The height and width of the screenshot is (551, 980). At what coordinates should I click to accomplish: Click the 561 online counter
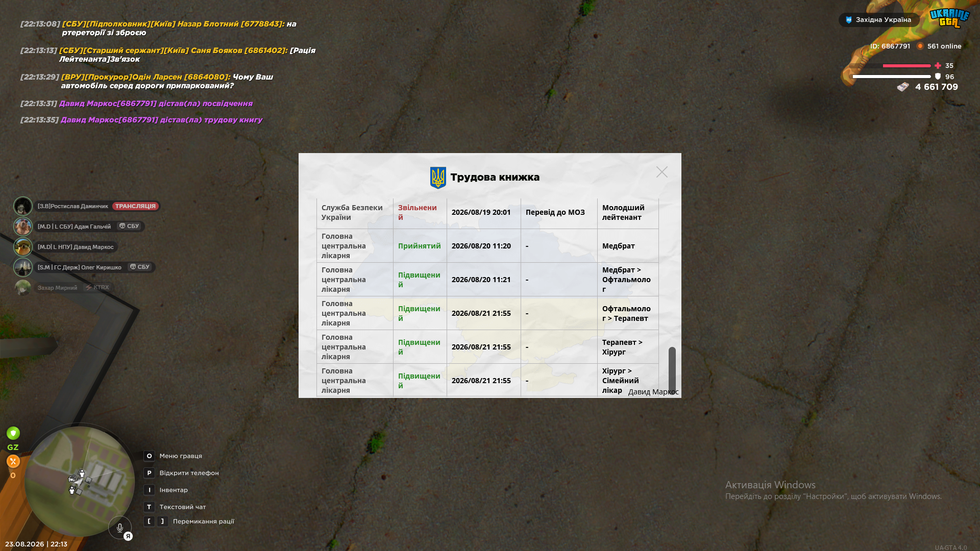pyautogui.click(x=944, y=46)
